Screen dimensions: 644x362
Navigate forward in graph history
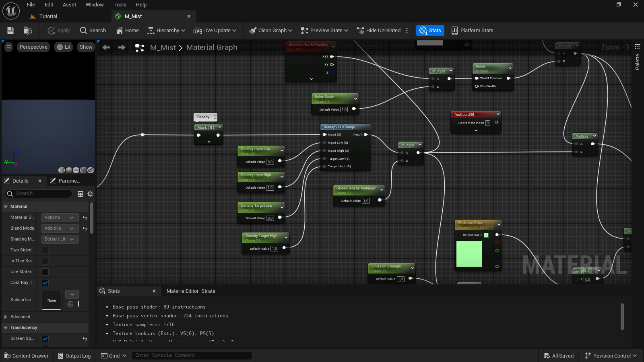click(122, 47)
